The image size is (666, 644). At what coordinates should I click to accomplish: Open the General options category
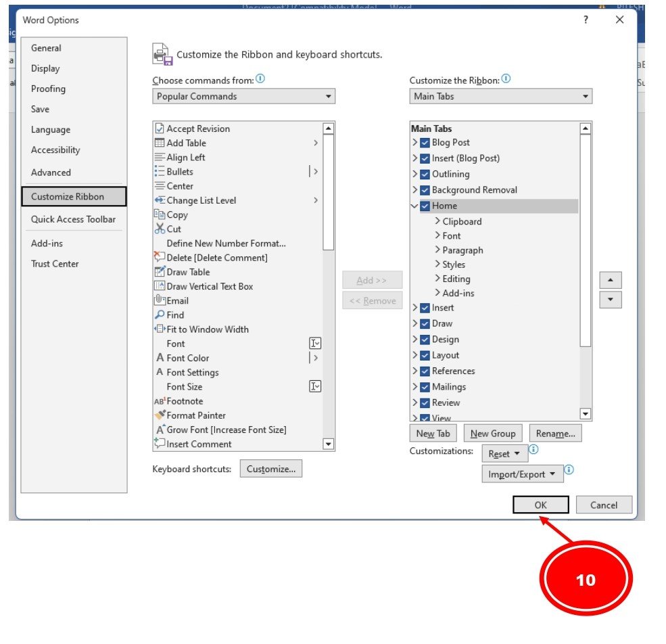46,48
